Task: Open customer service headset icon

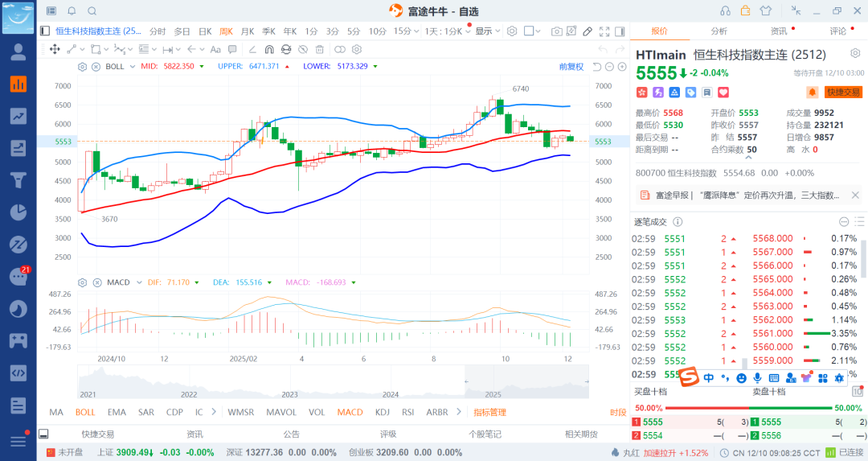Action: [725, 10]
